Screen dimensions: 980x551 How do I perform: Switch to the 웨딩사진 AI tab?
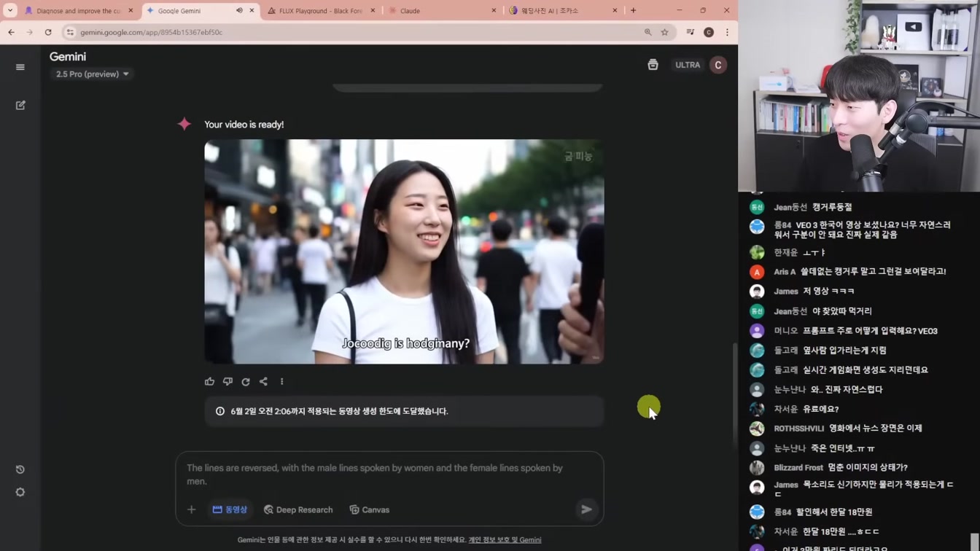tap(563, 10)
